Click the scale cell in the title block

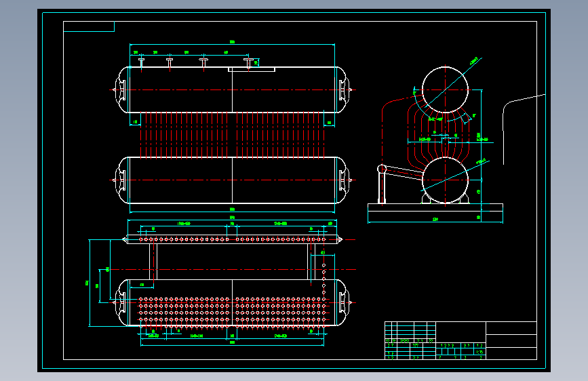[479, 352]
